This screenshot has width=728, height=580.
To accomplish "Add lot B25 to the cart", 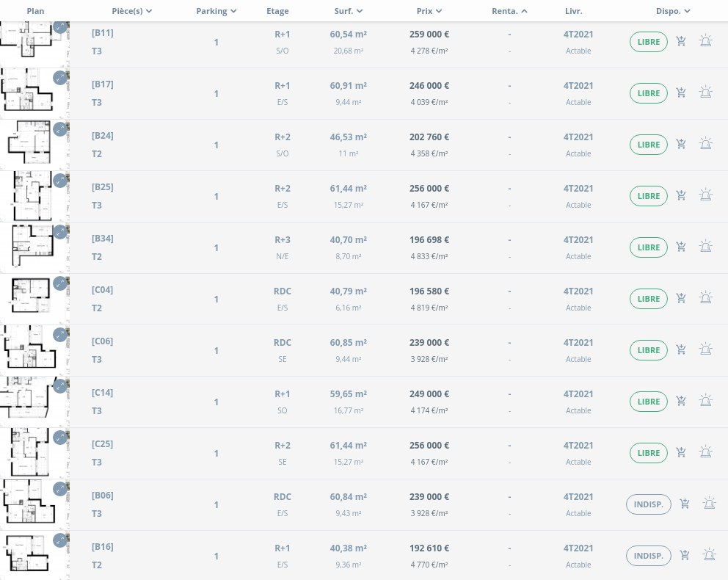I will coord(681,196).
